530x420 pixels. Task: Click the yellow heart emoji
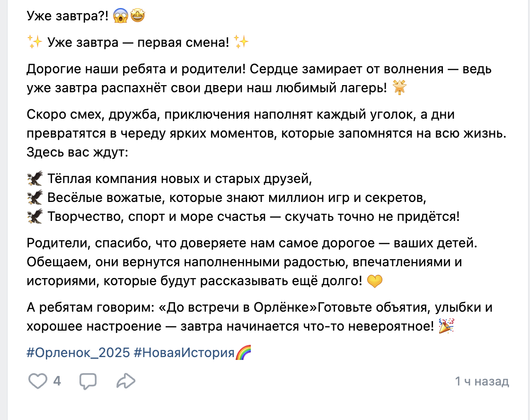tap(374, 281)
